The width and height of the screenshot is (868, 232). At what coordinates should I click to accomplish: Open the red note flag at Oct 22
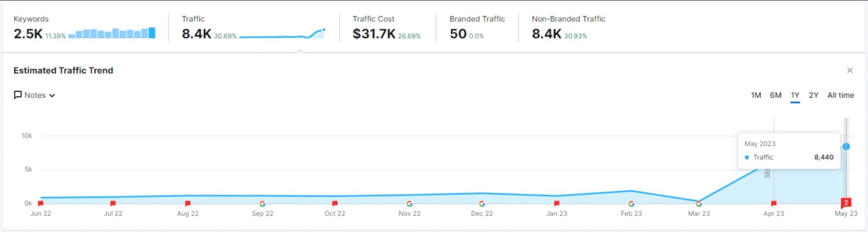pos(335,204)
